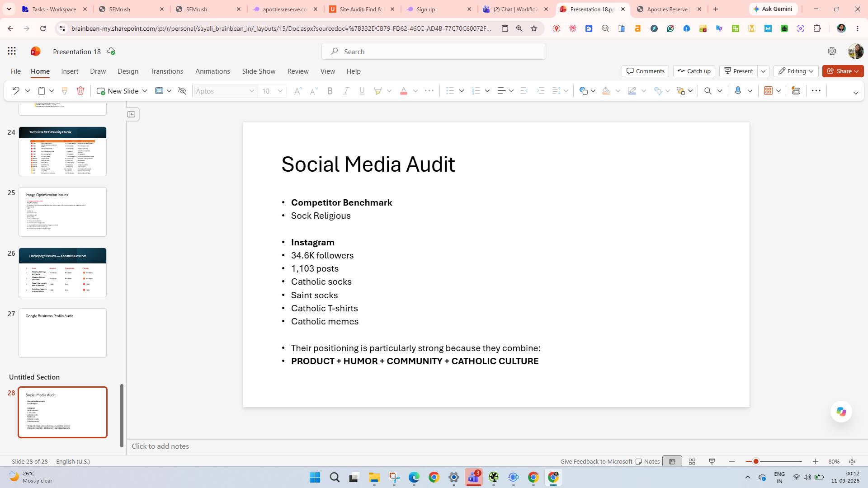Click the Hide Slide icon
868x488 pixels.
pyautogui.click(x=182, y=91)
